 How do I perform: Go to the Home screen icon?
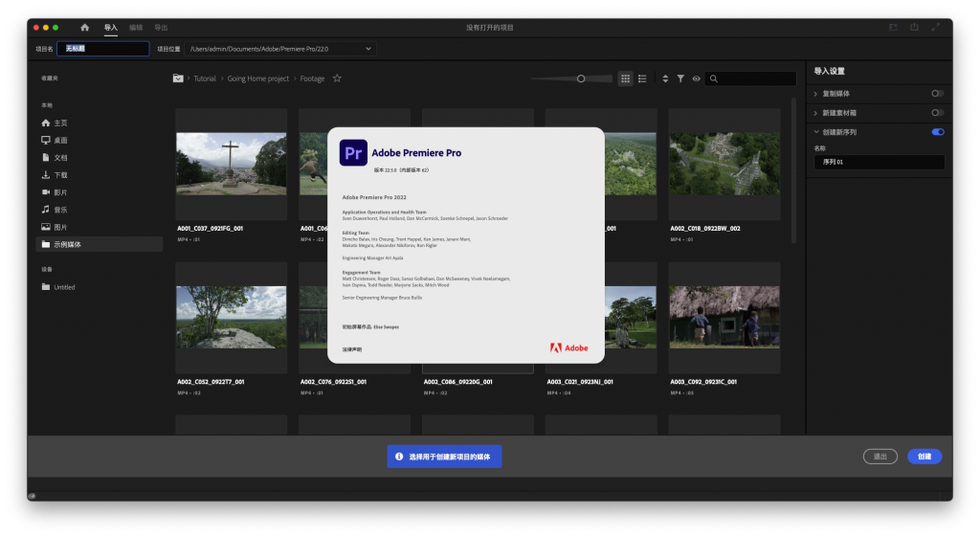point(85,28)
